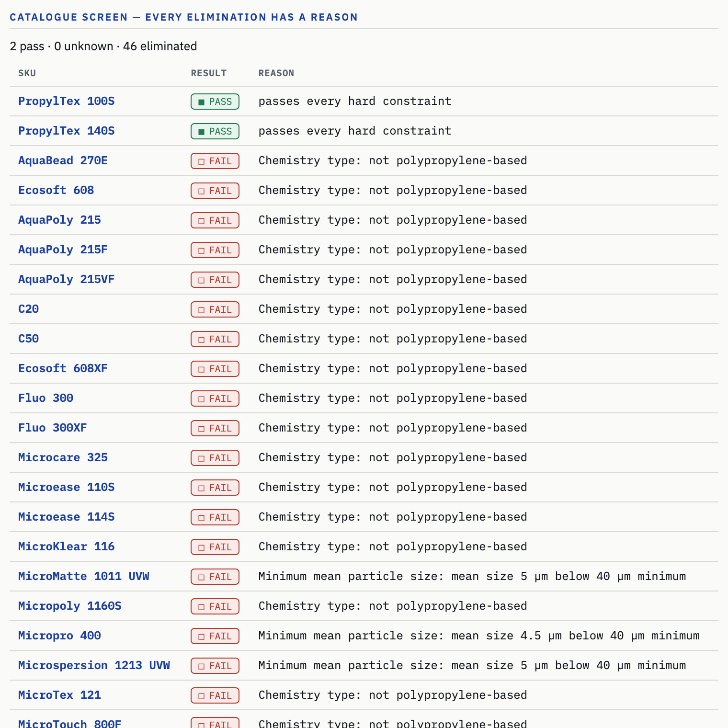View the Microease 114S SKU
The height and width of the screenshot is (728, 728).
click(x=66, y=517)
